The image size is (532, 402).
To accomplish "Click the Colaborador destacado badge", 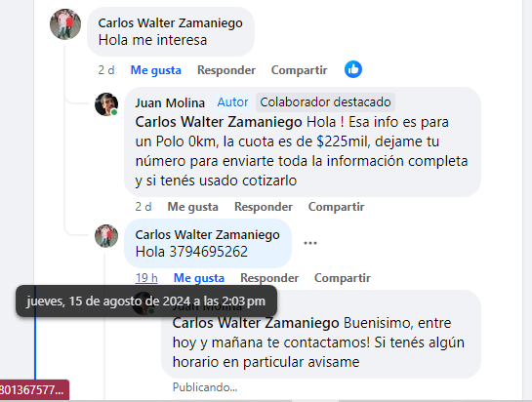I will [325, 102].
